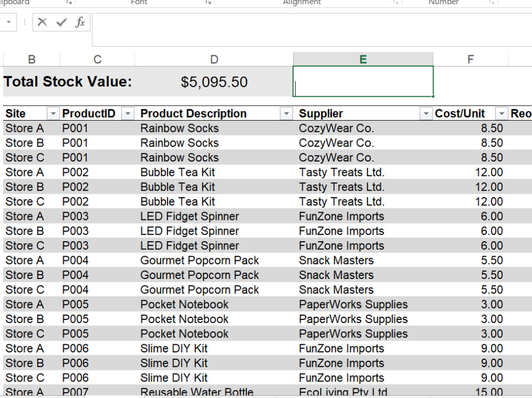Select the P004 cell in Store B row
This screenshot has height=398, width=532.
click(x=97, y=275)
